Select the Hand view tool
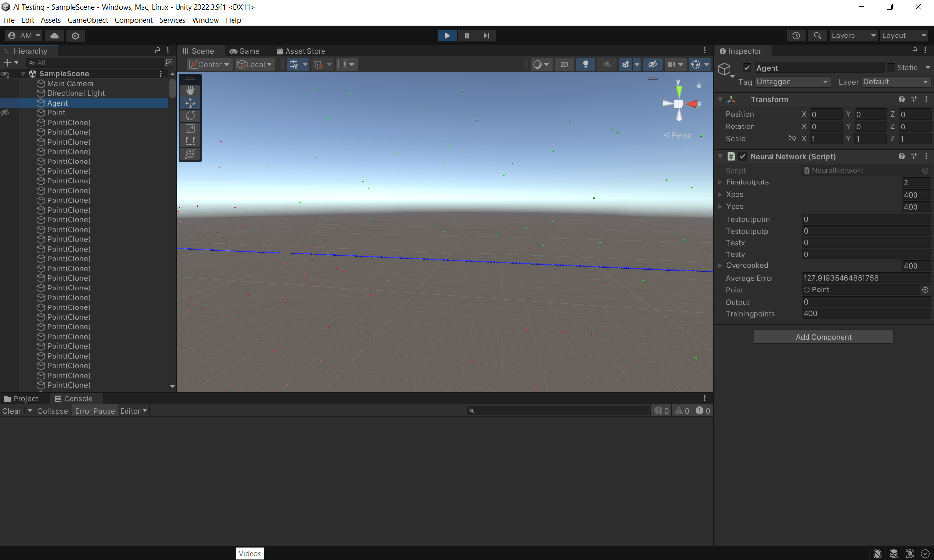Image resolution: width=934 pixels, height=560 pixels. [x=190, y=90]
